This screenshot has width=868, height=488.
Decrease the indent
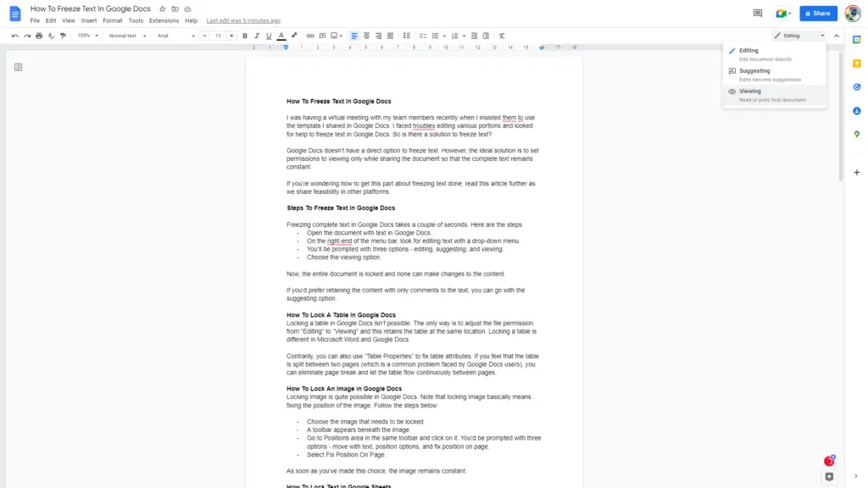point(474,36)
